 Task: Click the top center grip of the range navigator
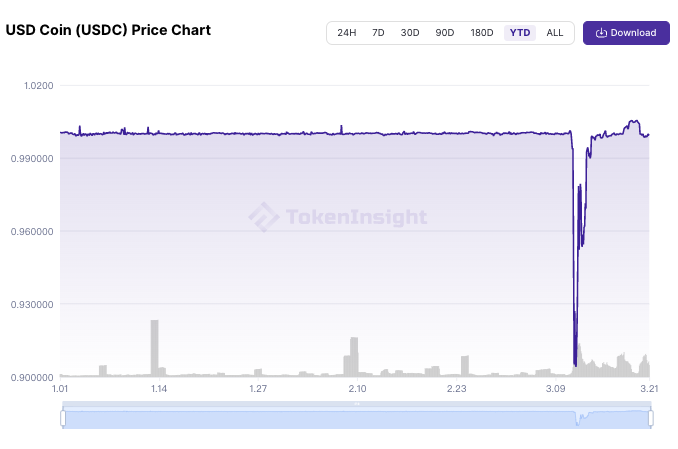[357, 404]
